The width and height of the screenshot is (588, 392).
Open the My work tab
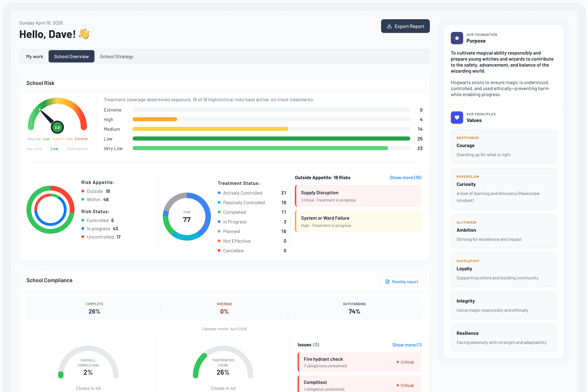click(35, 56)
